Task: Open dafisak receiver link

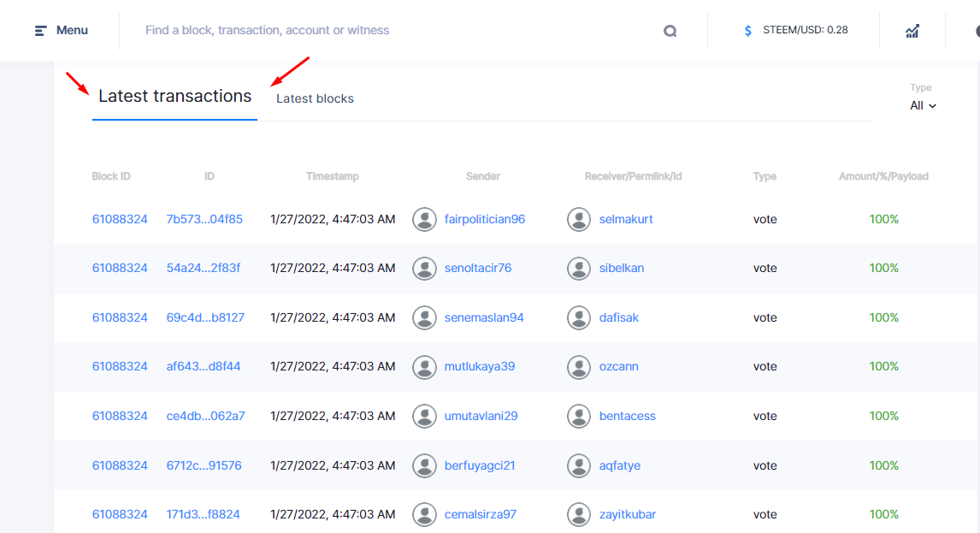Action: point(619,317)
